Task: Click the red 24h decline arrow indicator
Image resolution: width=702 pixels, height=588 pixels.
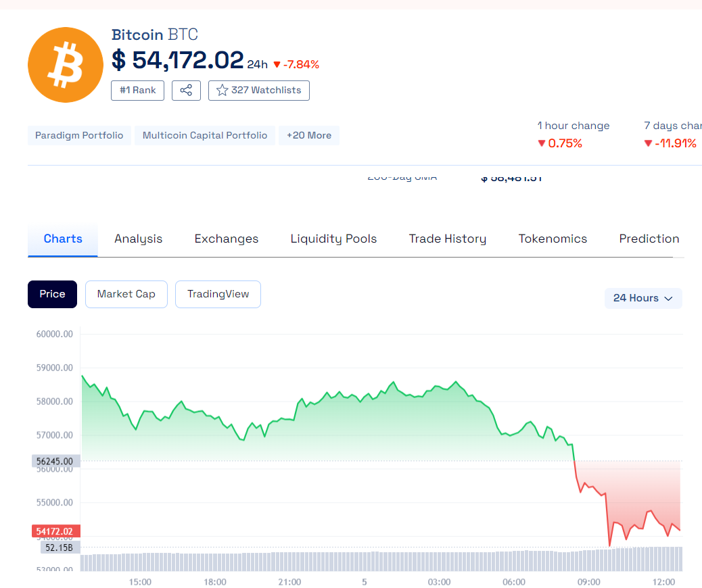Action: 278,64
